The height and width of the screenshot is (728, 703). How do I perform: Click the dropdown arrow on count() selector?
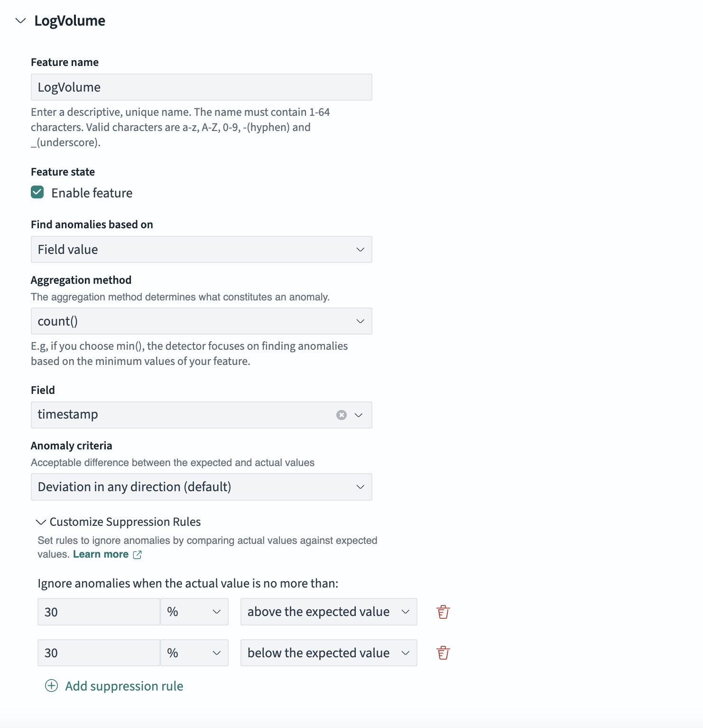coord(360,321)
